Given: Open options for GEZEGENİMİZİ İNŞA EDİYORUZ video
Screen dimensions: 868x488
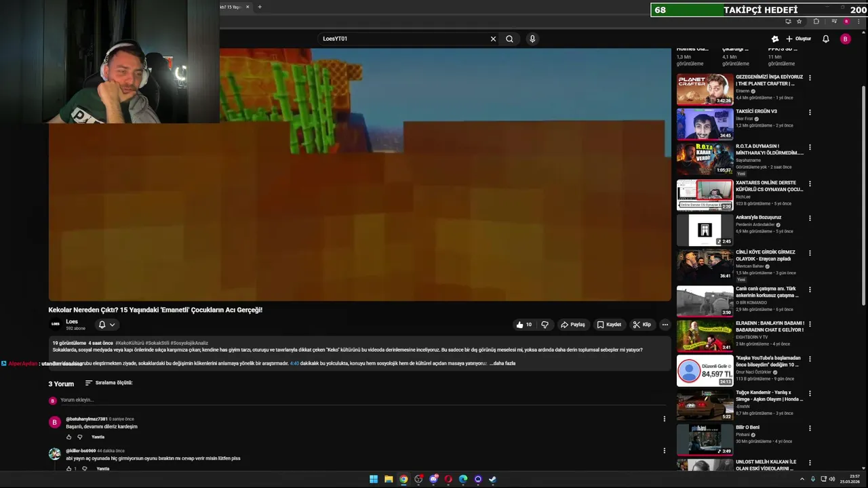Looking at the screenshot, I should pyautogui.click(x=810, y=78).
